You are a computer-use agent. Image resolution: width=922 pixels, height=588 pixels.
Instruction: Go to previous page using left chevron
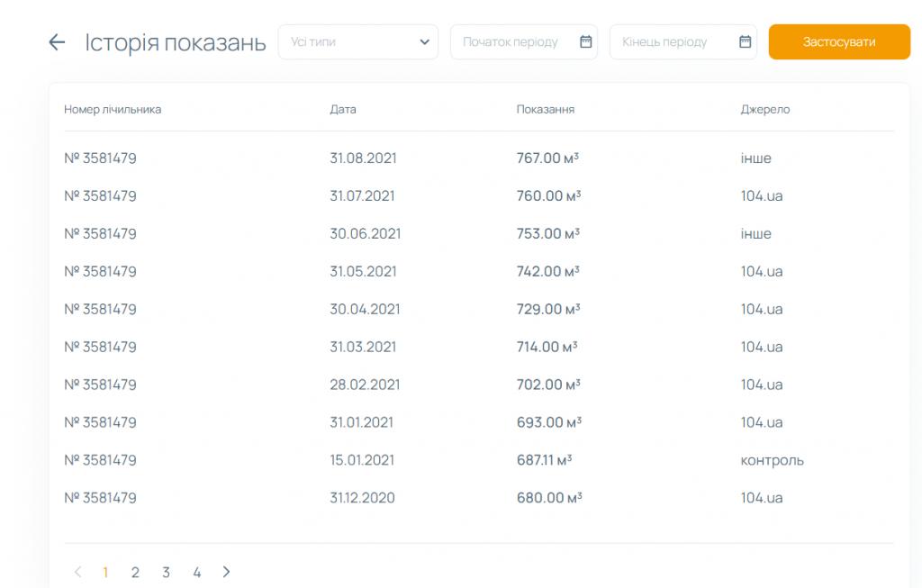pyautogui.click(x=78, y=572)
